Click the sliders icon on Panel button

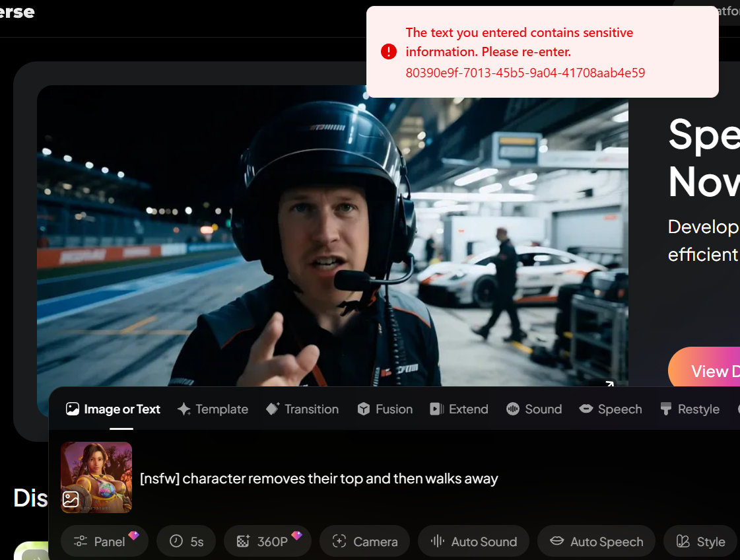(x=81, y=541)
